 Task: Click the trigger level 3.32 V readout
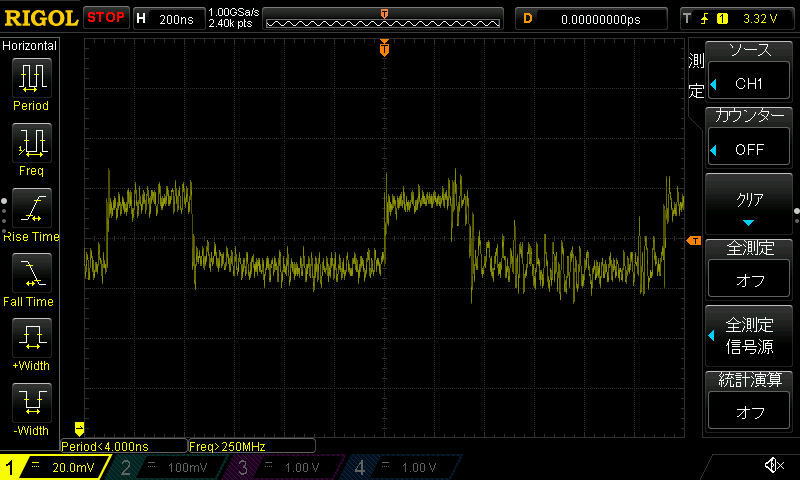(x=760, y=19)
